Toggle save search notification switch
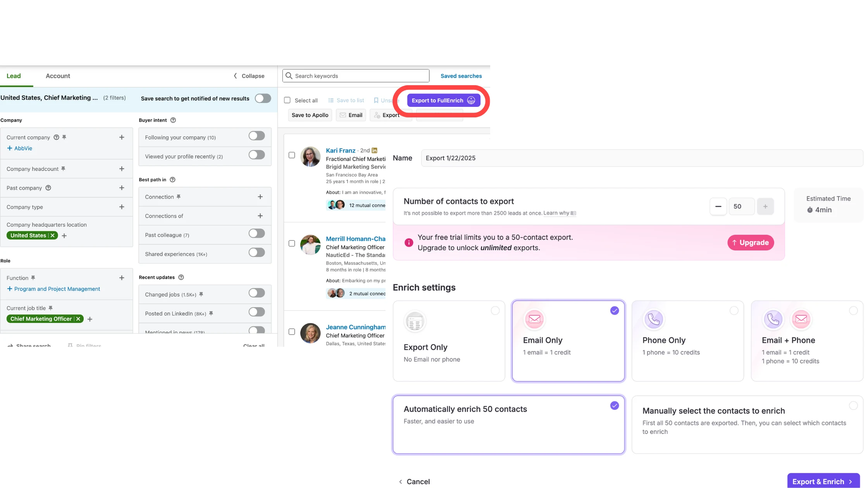The height and width of the screenshot is (488, 868). click(263, 98)
